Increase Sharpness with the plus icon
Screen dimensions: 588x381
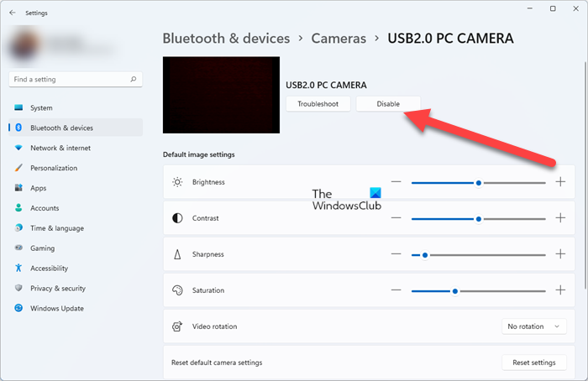(561, 254)
